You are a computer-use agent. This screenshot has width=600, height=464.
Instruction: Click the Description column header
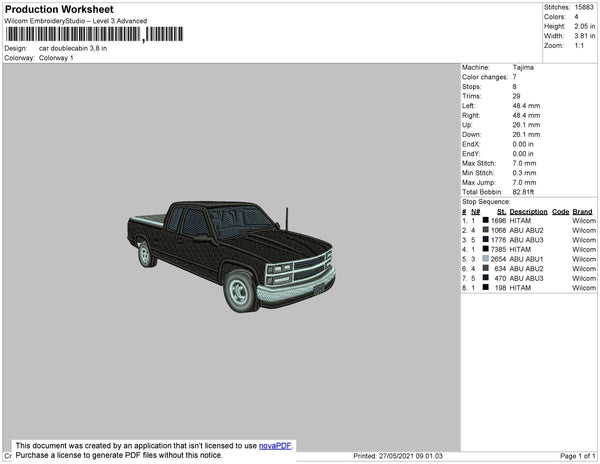click(528, 212)
